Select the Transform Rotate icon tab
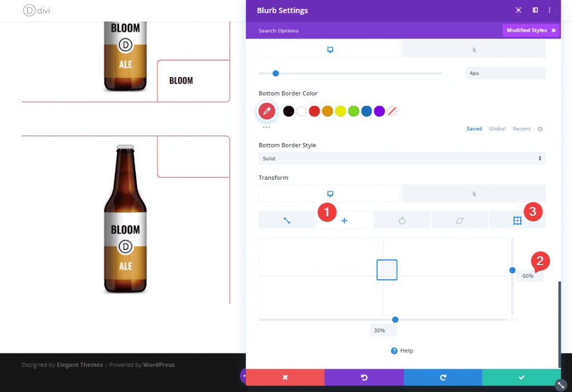The height and width of the screenshot is (392, 572). click(x=402, y=220)
